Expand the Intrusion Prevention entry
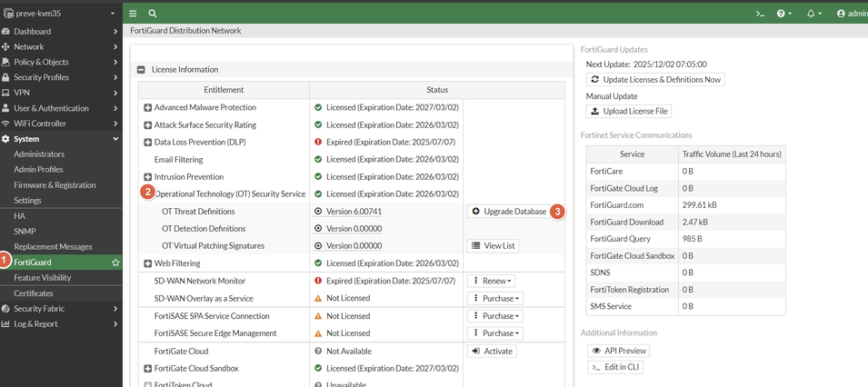868x387 pixels. [x=148, y=176]
